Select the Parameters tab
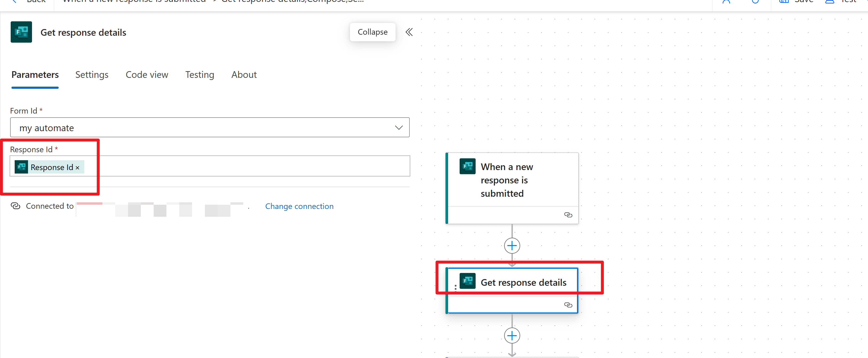 pyautogui.click(x=35, y=74)
